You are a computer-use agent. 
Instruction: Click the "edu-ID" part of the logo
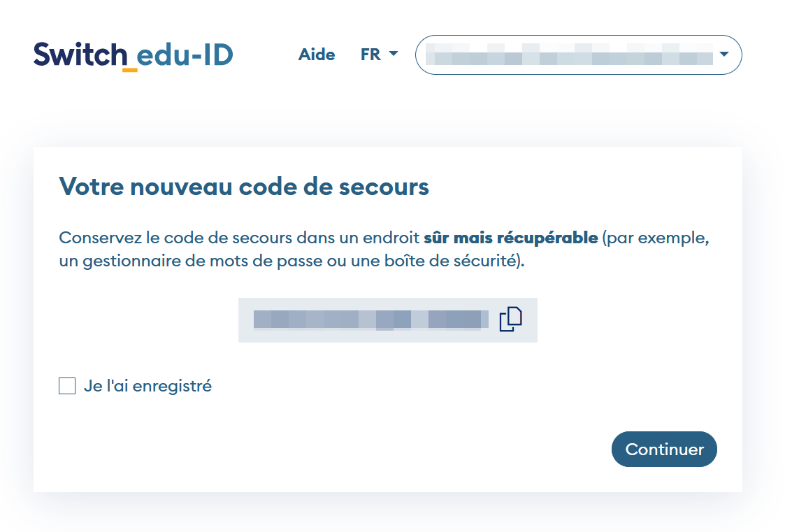click(x=185, y=55)
